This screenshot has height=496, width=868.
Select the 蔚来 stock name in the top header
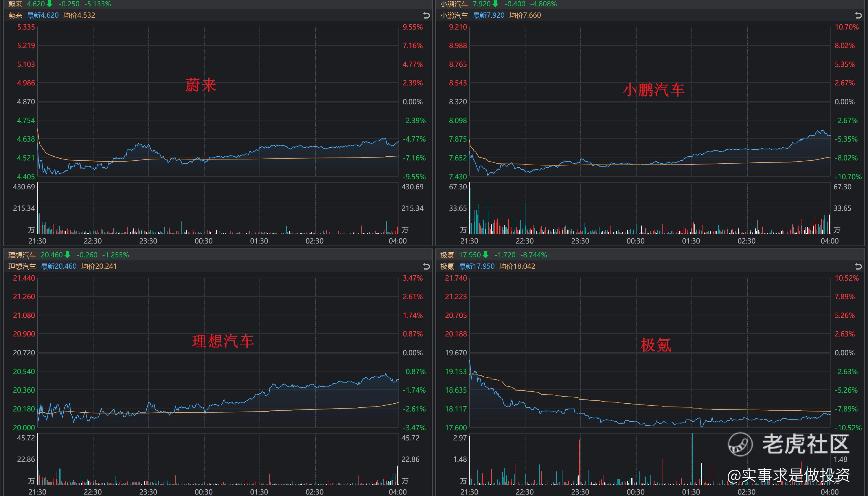click(x=15, y=4)
